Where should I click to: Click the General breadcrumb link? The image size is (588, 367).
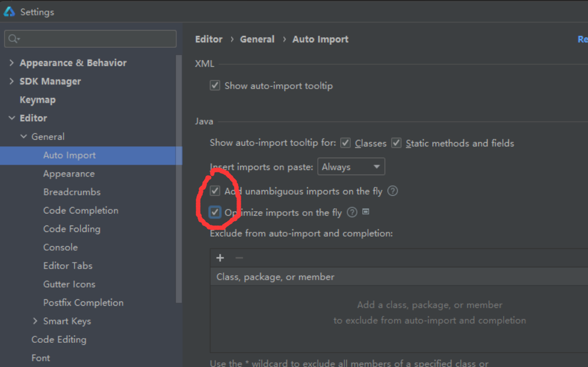pyautogui.click(x=257, y=39)
